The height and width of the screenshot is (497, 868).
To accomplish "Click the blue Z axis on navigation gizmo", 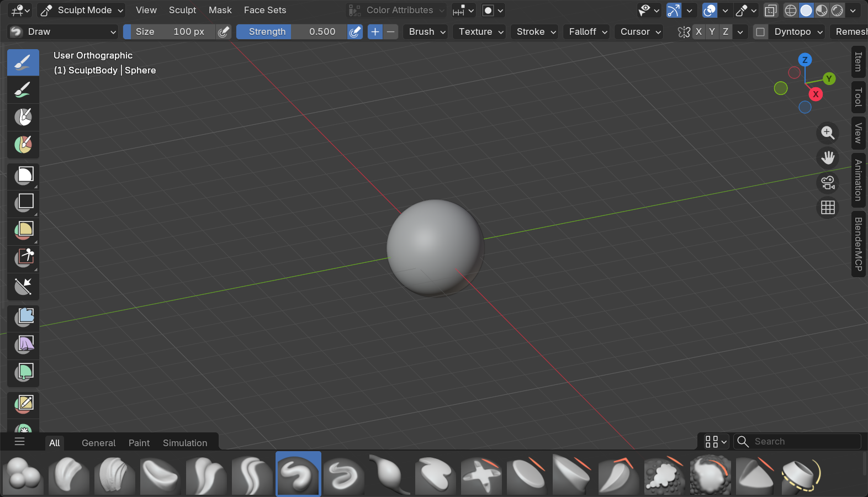I will point(805,60).
